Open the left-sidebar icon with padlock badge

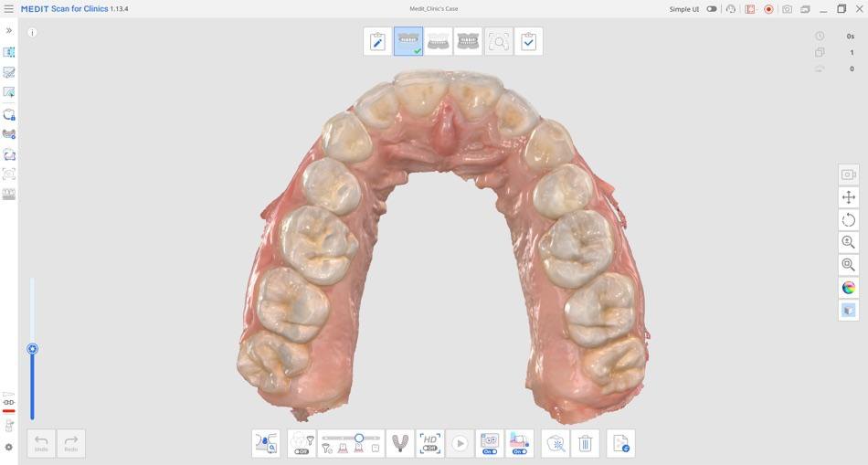click(9, 114)
